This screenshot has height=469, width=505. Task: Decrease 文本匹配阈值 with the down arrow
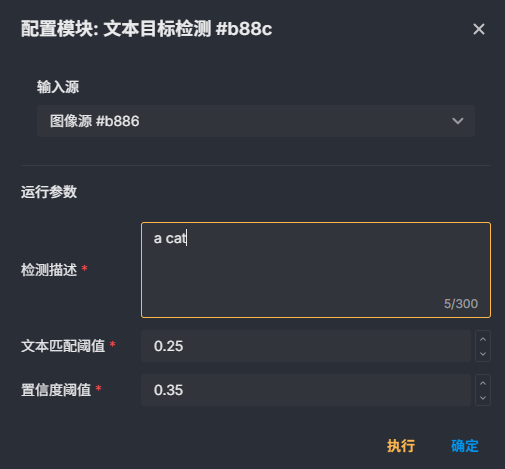[x=483, y=354]
